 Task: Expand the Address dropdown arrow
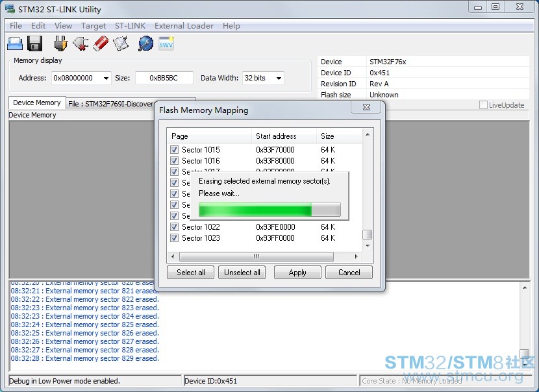tap(106, 78)
